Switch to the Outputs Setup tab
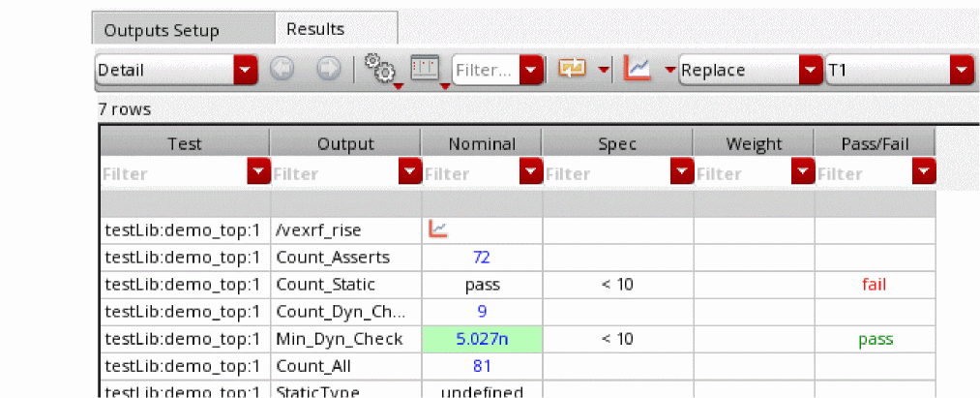Screen dimensions: 980x398 point(162,31)
